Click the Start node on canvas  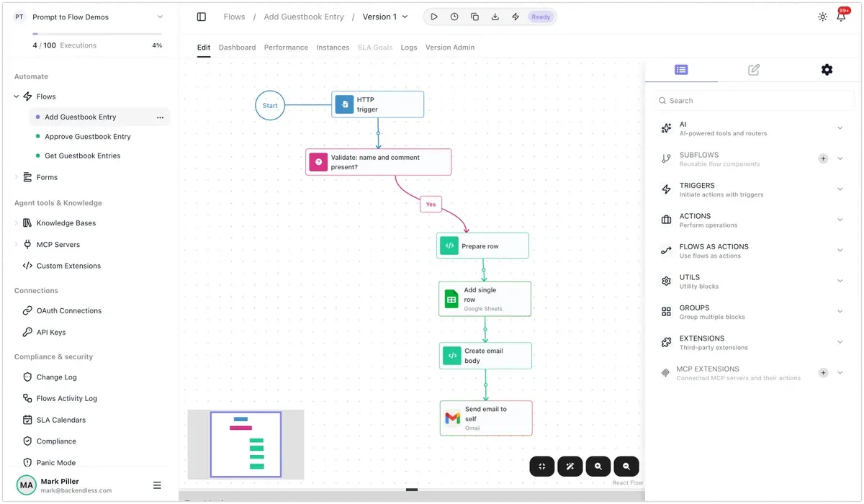click(270, 105)
